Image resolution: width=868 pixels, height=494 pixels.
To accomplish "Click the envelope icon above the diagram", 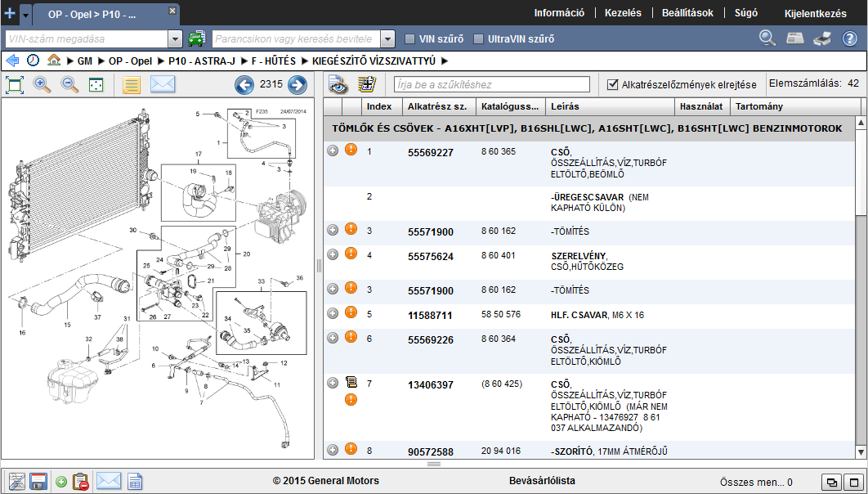I will click(x=163, y=84).
